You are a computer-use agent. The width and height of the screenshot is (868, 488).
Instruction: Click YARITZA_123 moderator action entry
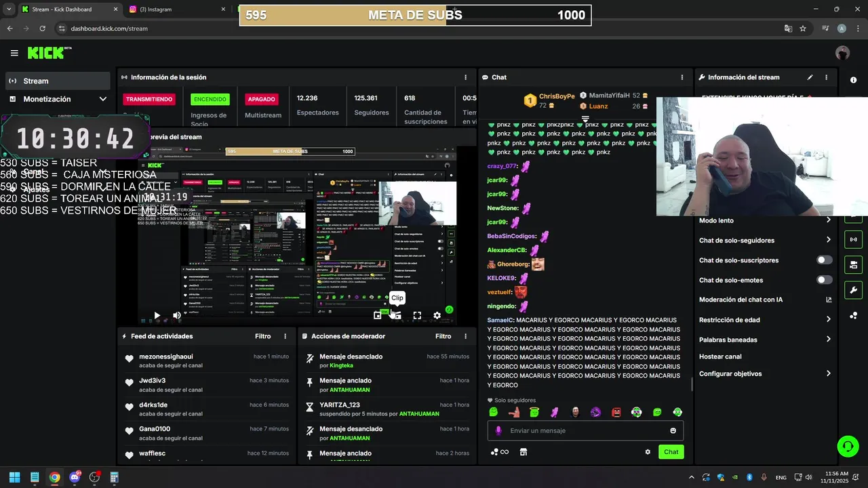(340, 405)
